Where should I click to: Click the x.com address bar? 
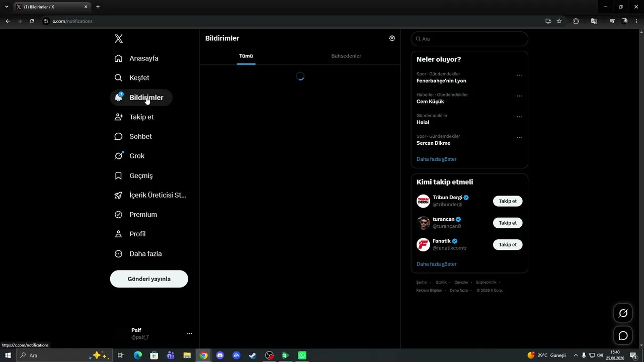pos(292,21)
